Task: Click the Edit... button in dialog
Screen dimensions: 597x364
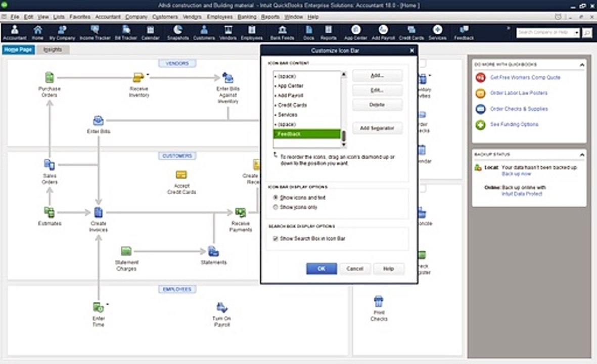Action: click(377, 90)
